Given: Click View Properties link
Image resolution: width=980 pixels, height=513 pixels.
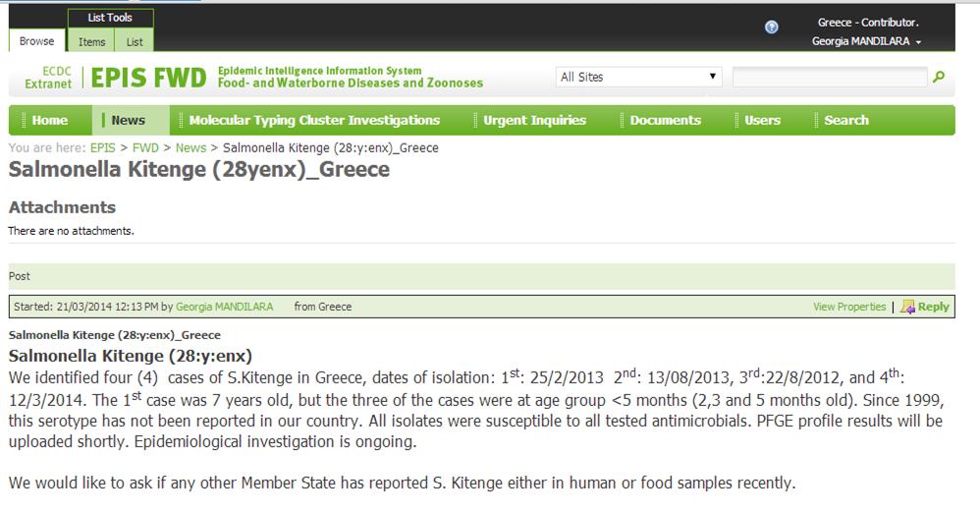Looking at the screenshot, I should tap(849, 307).
